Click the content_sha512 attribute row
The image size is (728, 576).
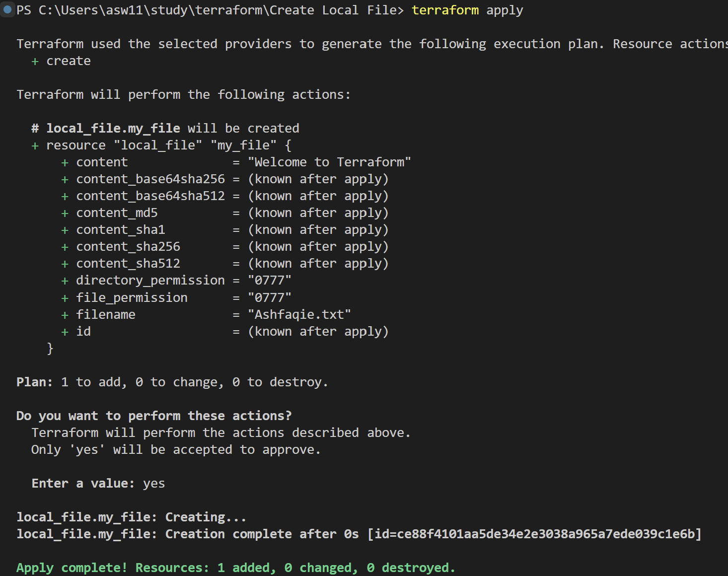225,264
